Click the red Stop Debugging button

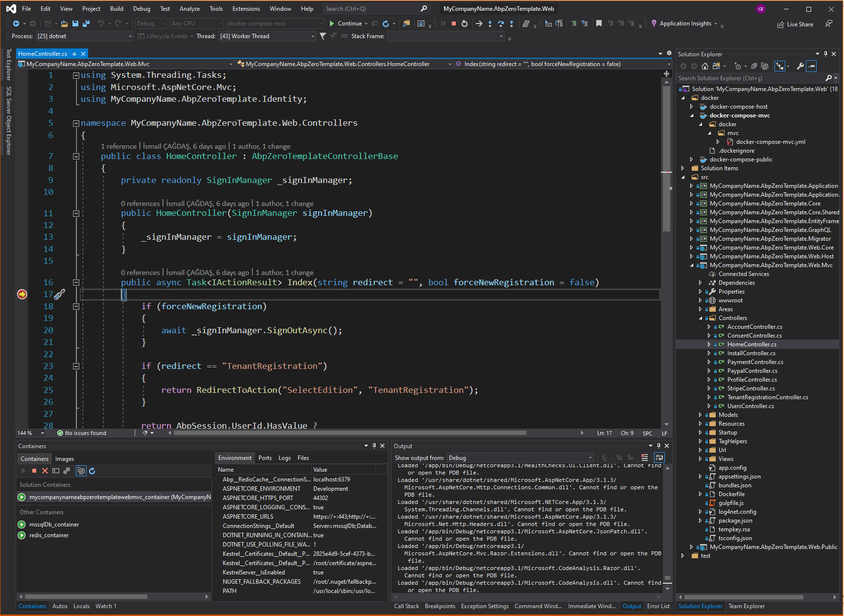tap(454, 23)
